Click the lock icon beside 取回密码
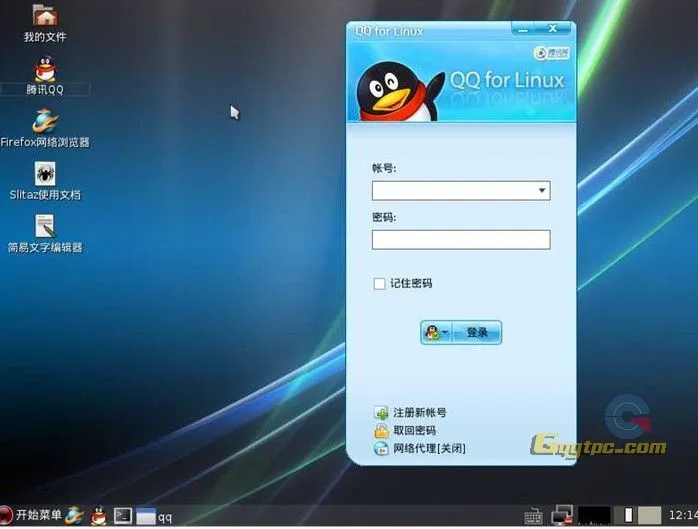 [381, 431]
